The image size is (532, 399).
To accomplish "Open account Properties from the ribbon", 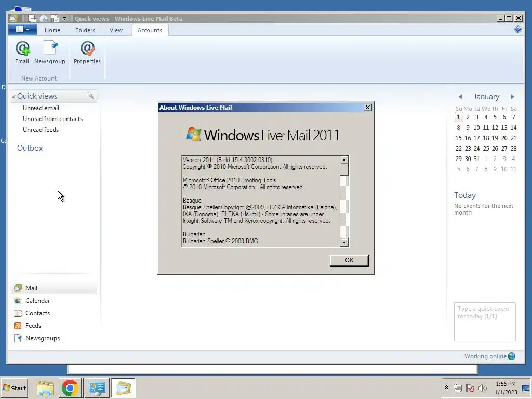I will (87, 53).
